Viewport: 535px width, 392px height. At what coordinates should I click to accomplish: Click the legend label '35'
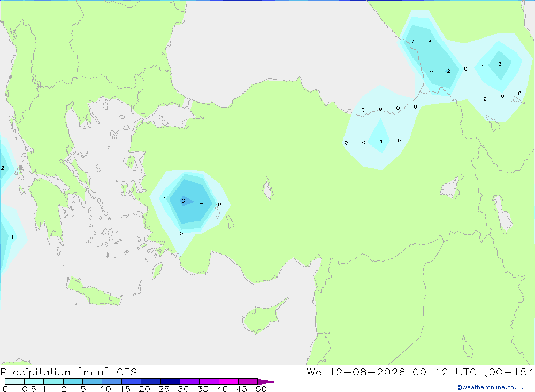tap(203, 389)
